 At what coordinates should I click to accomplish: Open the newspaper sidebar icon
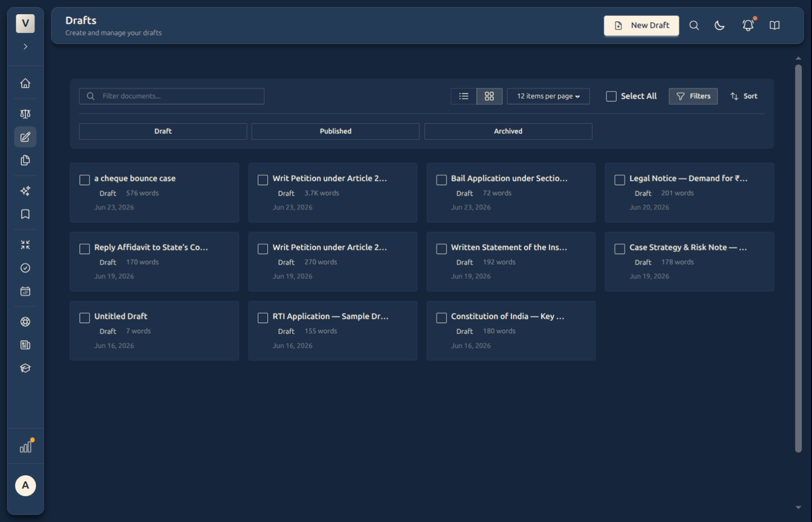pos(25,345)
